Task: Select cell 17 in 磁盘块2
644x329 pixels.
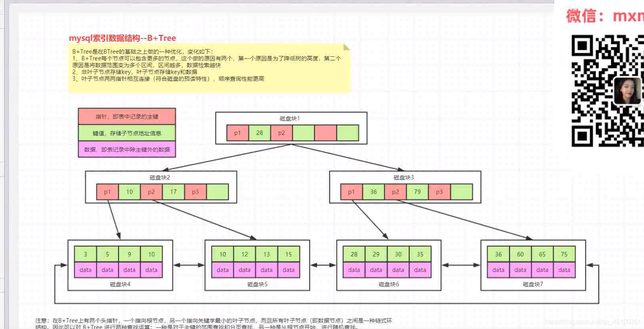Action: pos(173,192)
